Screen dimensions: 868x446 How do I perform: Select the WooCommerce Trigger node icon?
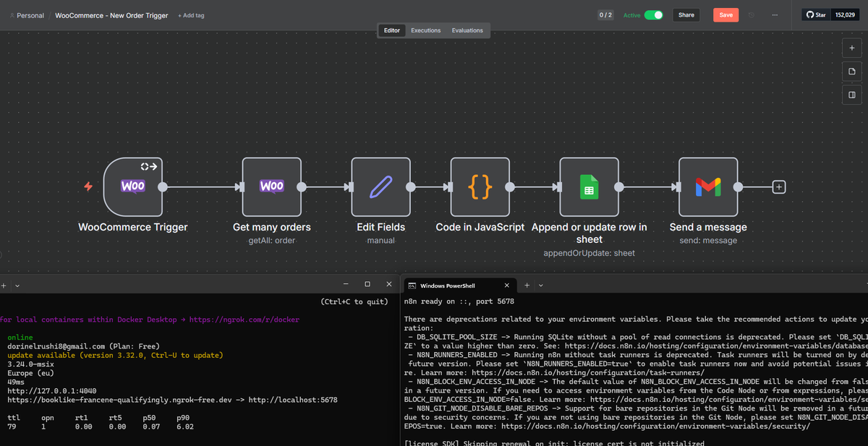point(132,186)
